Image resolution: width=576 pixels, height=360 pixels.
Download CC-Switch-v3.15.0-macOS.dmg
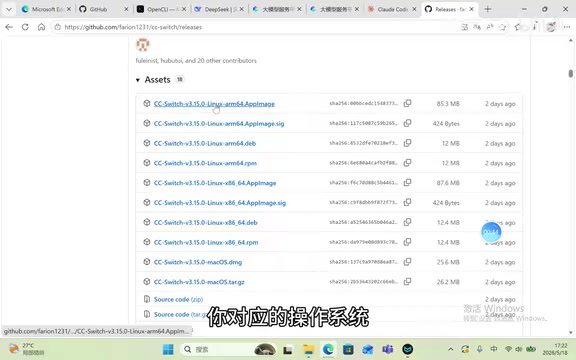pos(198,262)
